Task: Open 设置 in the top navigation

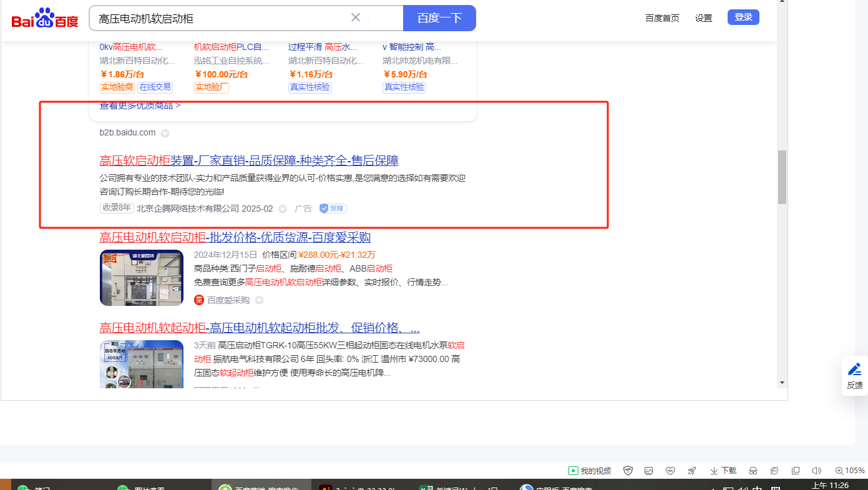Action: (x=703, y=18)
